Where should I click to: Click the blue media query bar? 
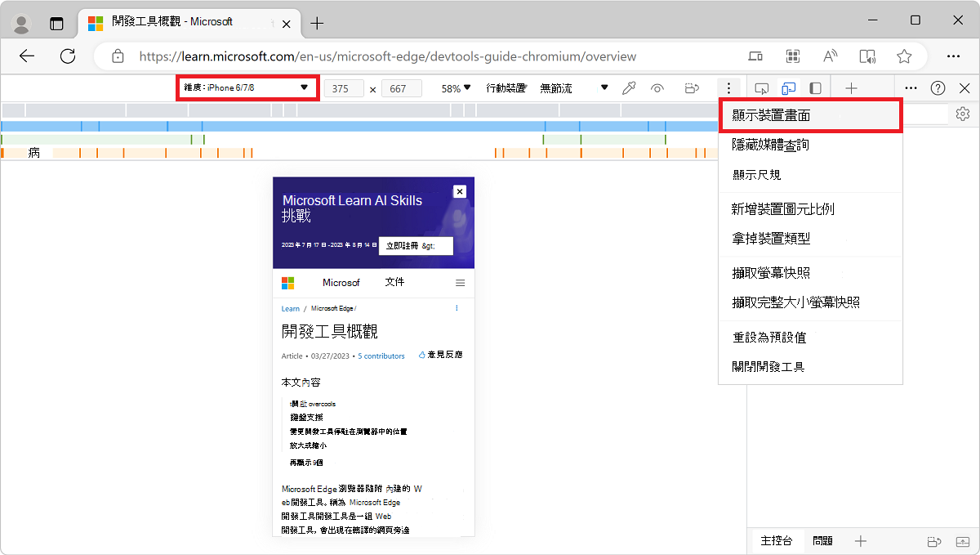[x=359, y=126]
